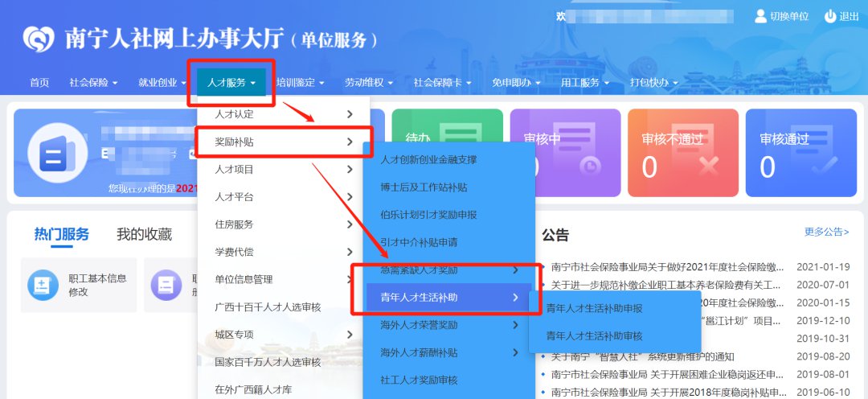The width and height of the screenshot is (868, 399).
Task: Open 奖励补贴 submenu item
Action: coord(283,142)
